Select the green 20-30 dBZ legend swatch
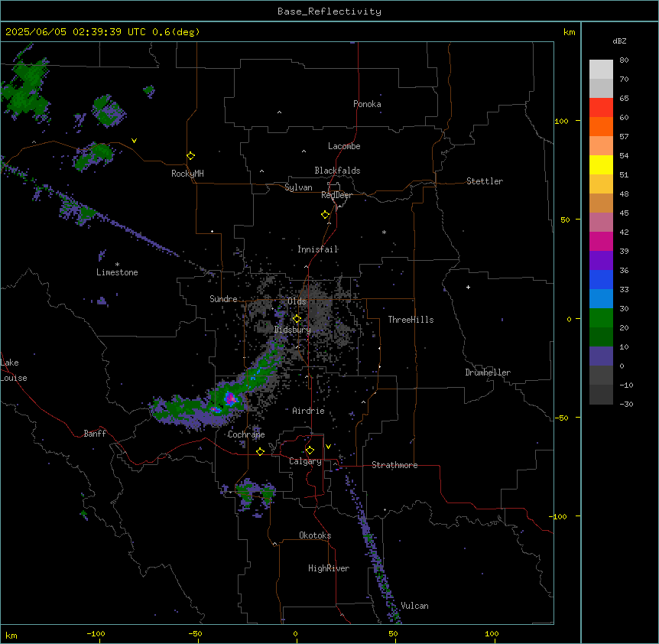 [x=601, y=318]
